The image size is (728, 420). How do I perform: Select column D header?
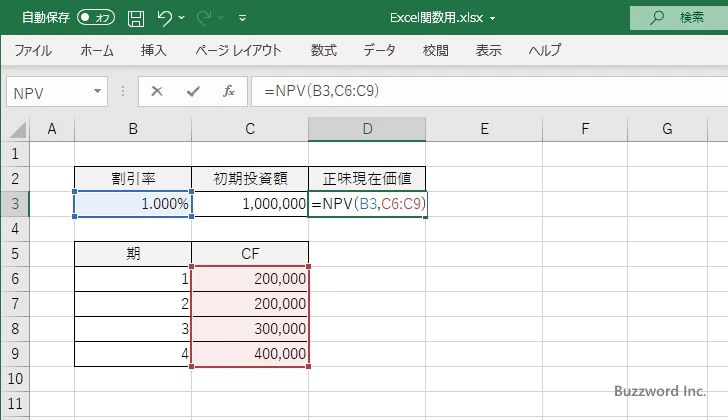click(367, 129)
